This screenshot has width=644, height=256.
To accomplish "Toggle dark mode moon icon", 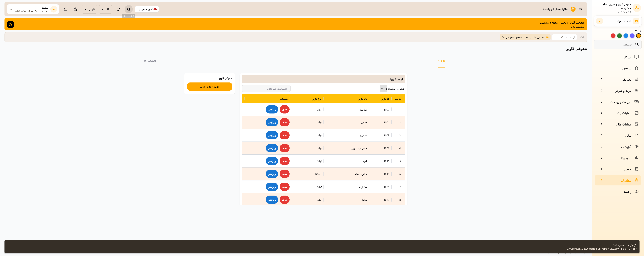I will [x=76, y=9].
